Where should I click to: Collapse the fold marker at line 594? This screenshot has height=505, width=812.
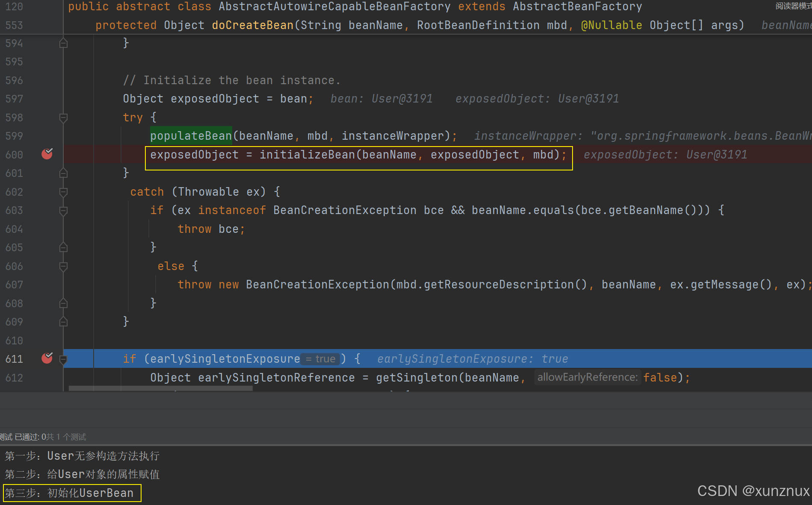tap(63, 43)
